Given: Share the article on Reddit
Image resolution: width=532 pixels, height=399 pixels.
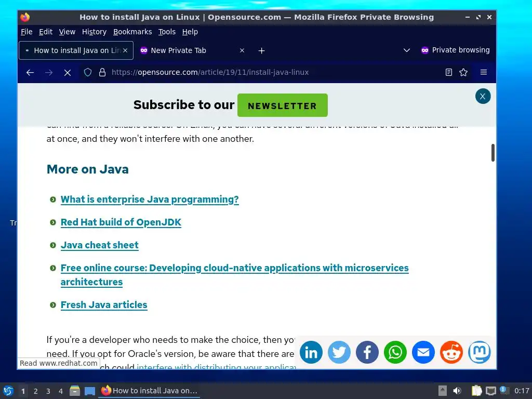Looking at the screenshot, I should 451,352.
